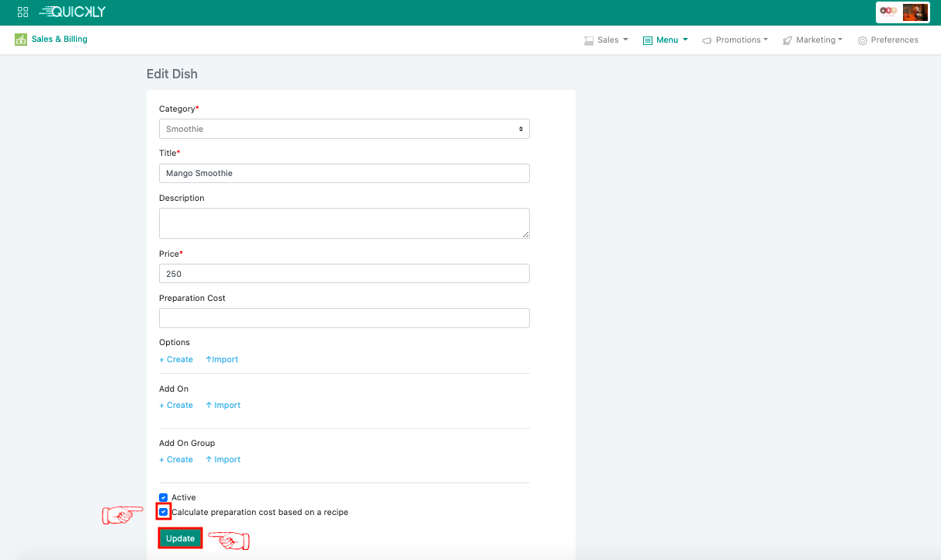Click the user profile avatar thumbnail

[915, 12]
